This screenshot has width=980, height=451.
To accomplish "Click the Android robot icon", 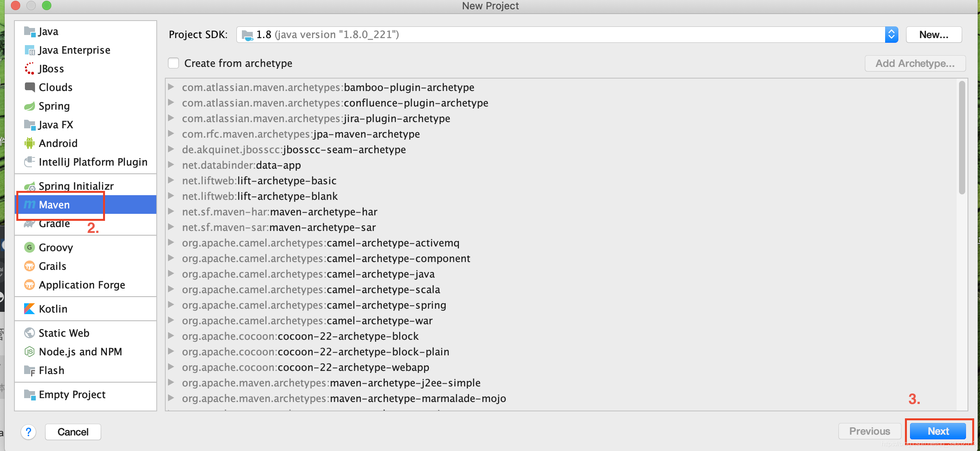I will (x=29, y=143).
